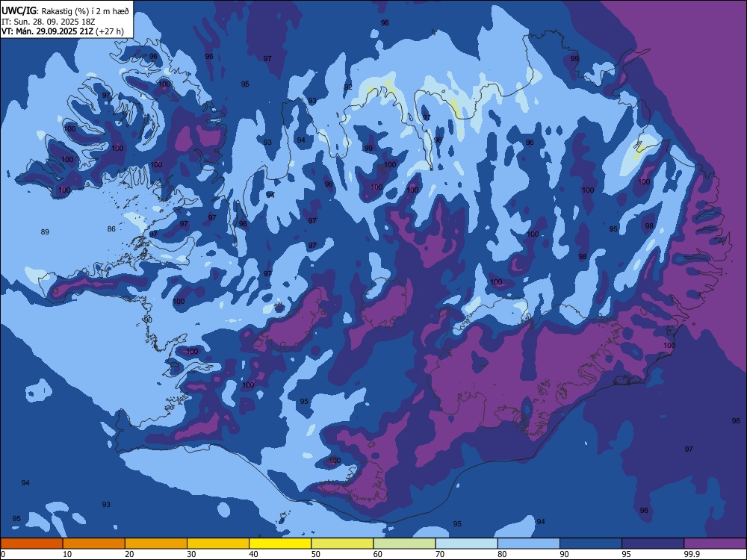Click the '92' humidity value on the map
Viewport: 747px width, 560px height.
click(x=348, y=87)
